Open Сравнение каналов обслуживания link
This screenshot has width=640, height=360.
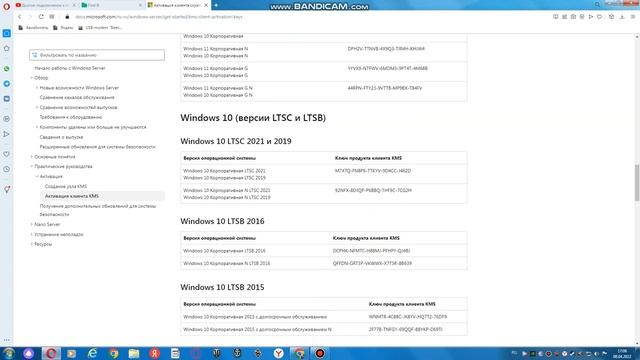point(77,98)
